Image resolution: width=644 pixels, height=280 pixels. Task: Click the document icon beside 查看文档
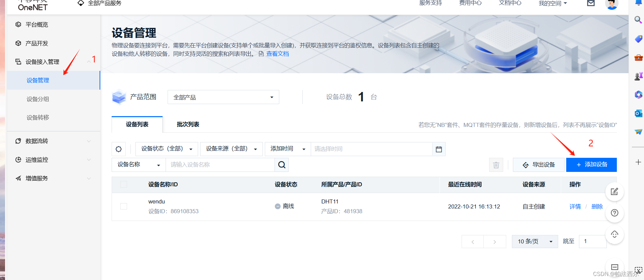261,54
